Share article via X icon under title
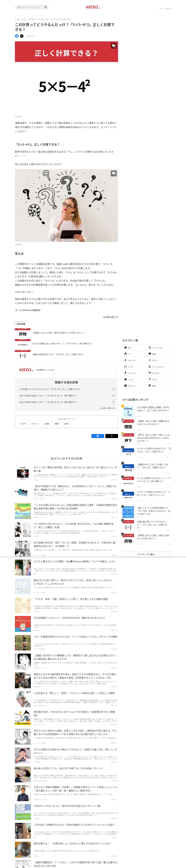Image resolution: width=186 pixels, height=868 pixels. pyautogui.click(x=22, y=36)
